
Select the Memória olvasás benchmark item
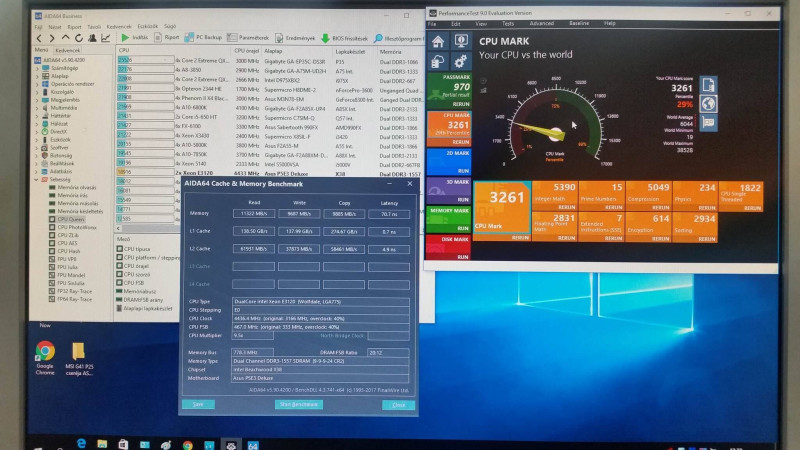coord(77,187)
